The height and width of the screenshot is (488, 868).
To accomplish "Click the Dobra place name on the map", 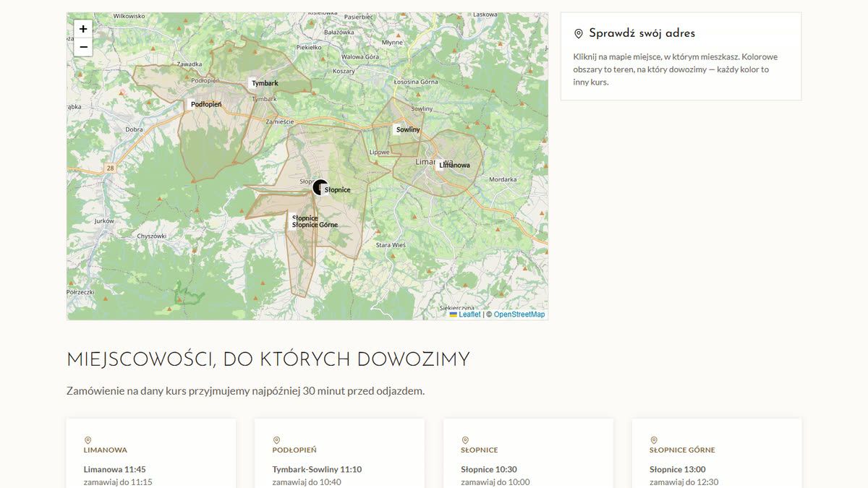I will 134,129.
